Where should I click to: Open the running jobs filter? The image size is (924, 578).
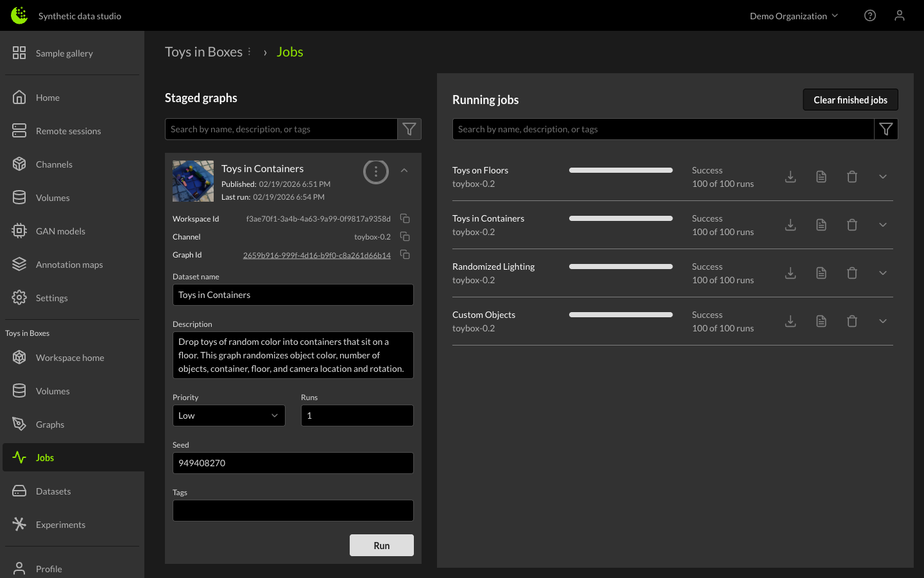[886, 129]
